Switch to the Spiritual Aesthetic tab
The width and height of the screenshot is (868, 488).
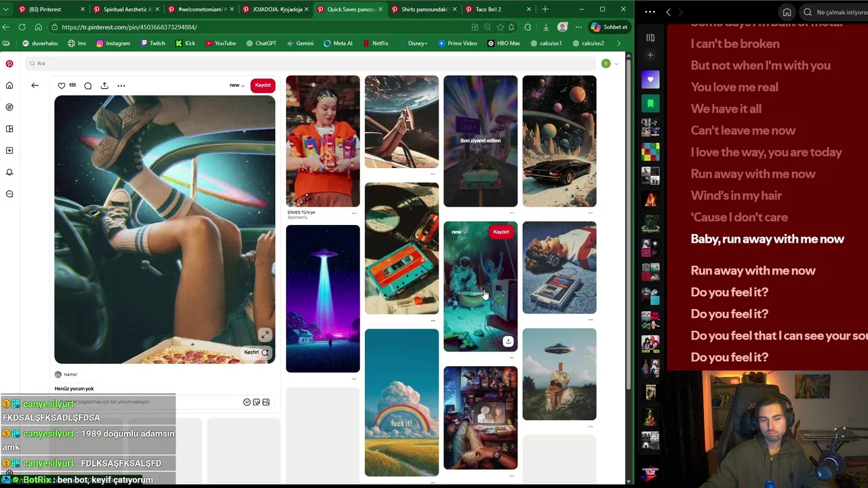pos(127,9)
